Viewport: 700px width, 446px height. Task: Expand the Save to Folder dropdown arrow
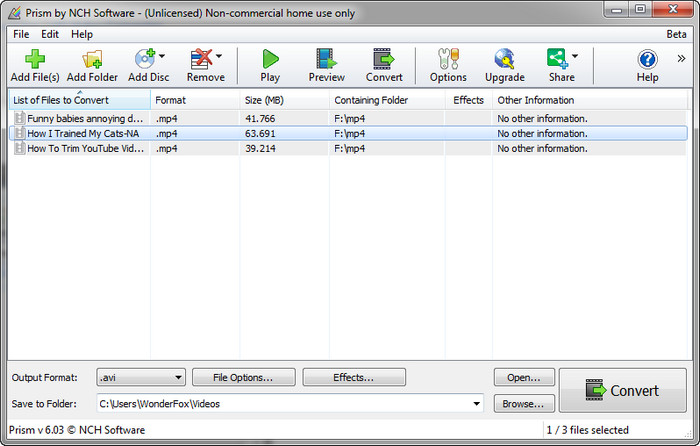point(477,404)
